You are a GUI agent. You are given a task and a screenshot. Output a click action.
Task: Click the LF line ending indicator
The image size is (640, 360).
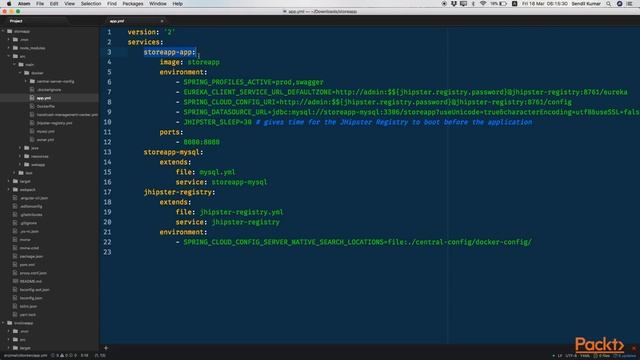[560, 356]
